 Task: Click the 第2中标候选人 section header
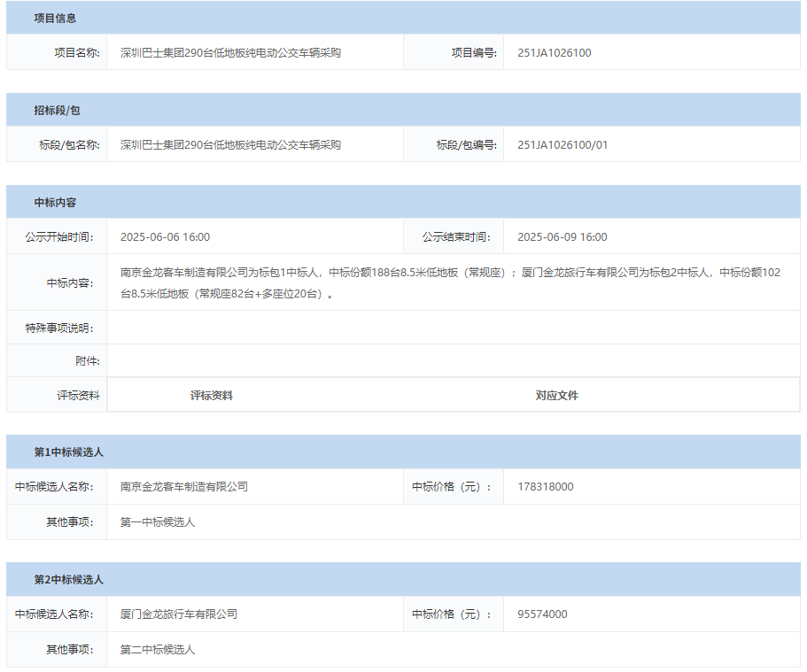click(403, 579)
